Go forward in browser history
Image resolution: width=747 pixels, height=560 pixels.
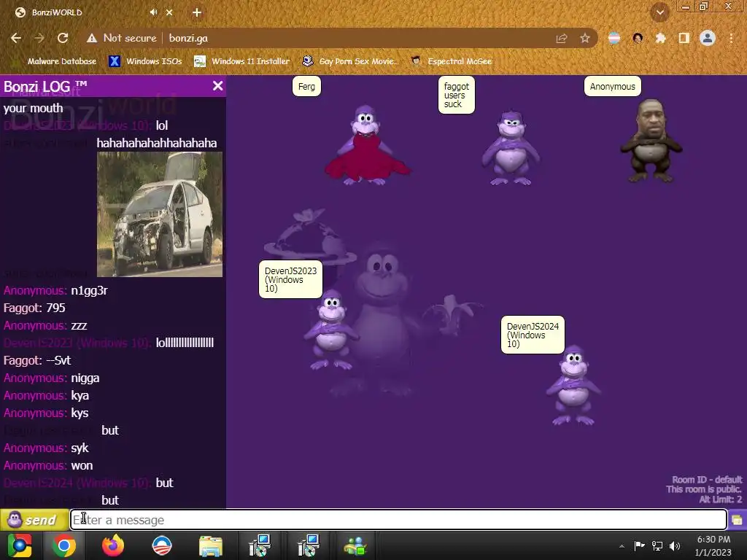39,38
